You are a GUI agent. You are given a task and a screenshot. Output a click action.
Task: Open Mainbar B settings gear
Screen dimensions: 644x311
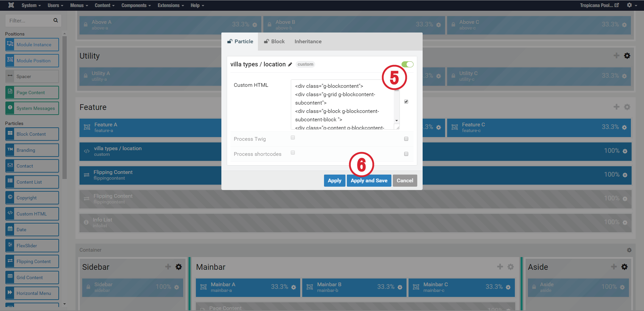point(400,287)
